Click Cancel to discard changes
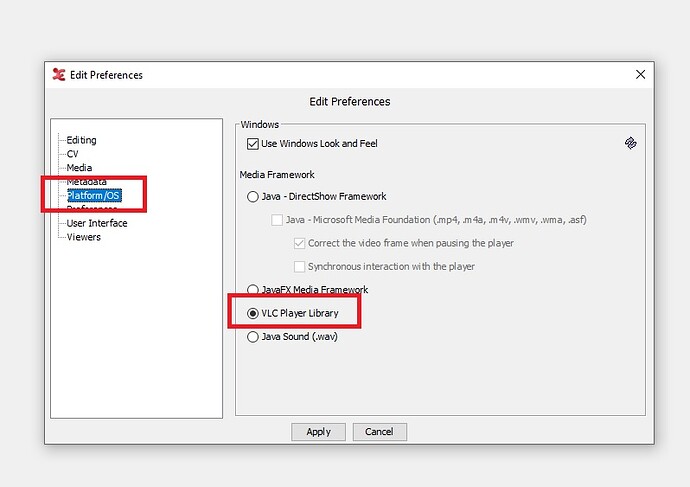This screenshot has height=487, width=690. (x=379, y=432)
